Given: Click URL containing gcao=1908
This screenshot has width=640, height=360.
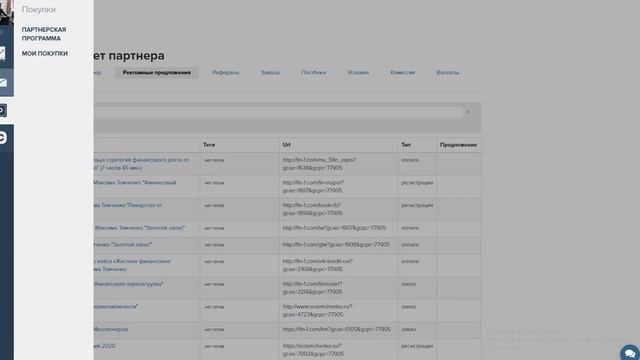Looking at the screenshot, I should (336, 244).
